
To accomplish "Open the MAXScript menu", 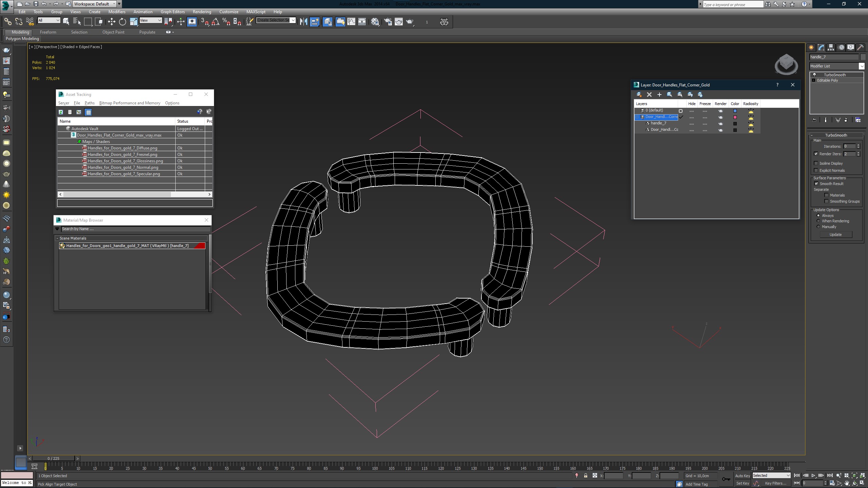I will (256, 12).
